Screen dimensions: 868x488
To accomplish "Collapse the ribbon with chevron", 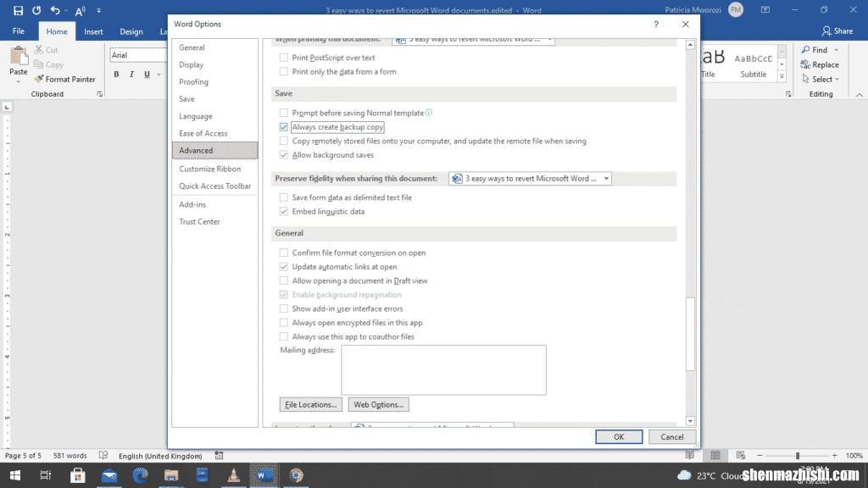I will [x=860, y=95].
